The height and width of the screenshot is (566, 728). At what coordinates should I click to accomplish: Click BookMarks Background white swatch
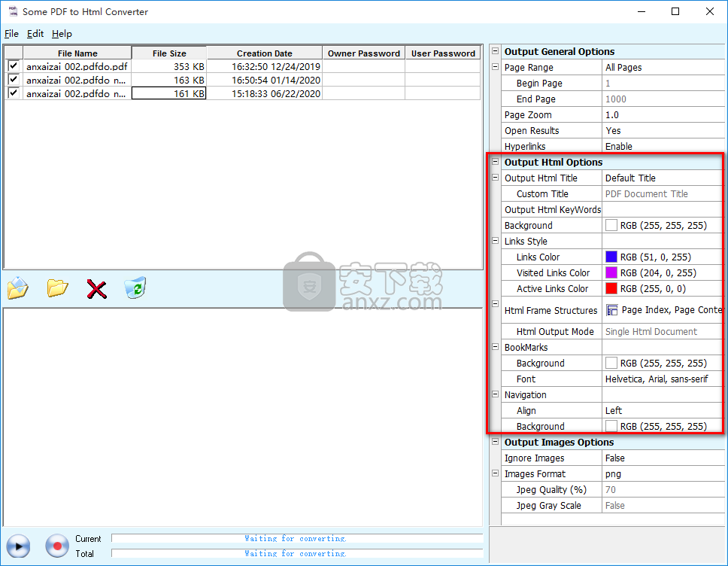point(611,363)
